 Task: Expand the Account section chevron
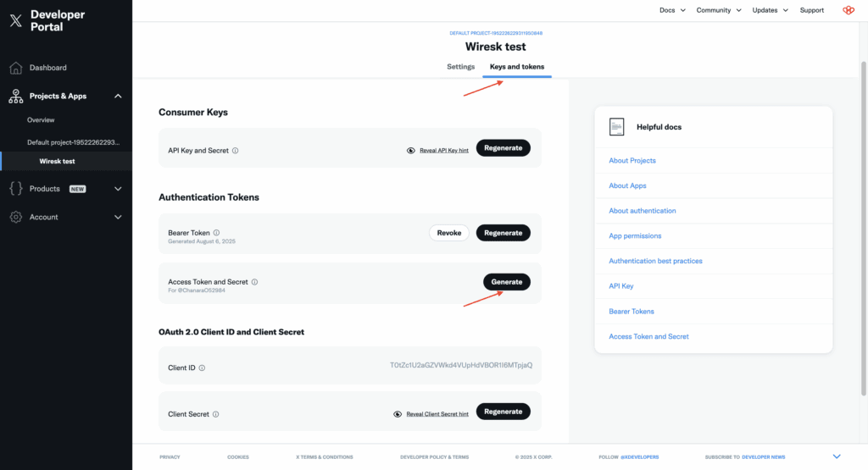(x=118, y=217)
